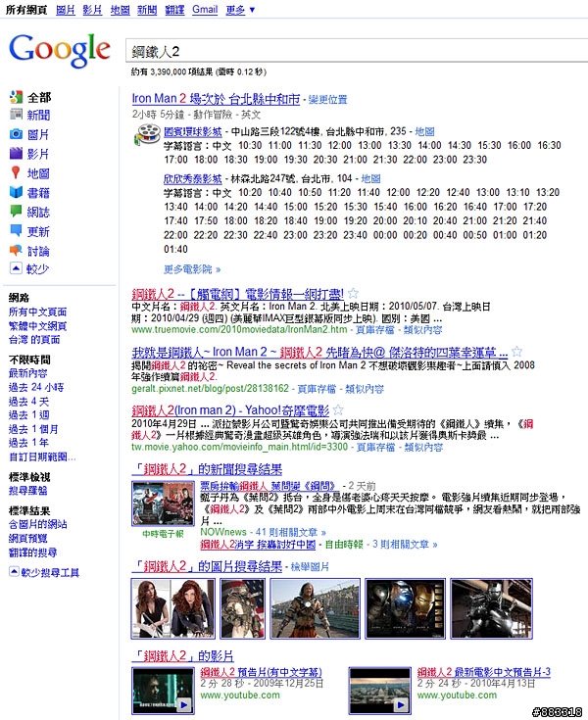
Task: Open 欣欣秀泰影城 theater link
Action: [193, 178]
